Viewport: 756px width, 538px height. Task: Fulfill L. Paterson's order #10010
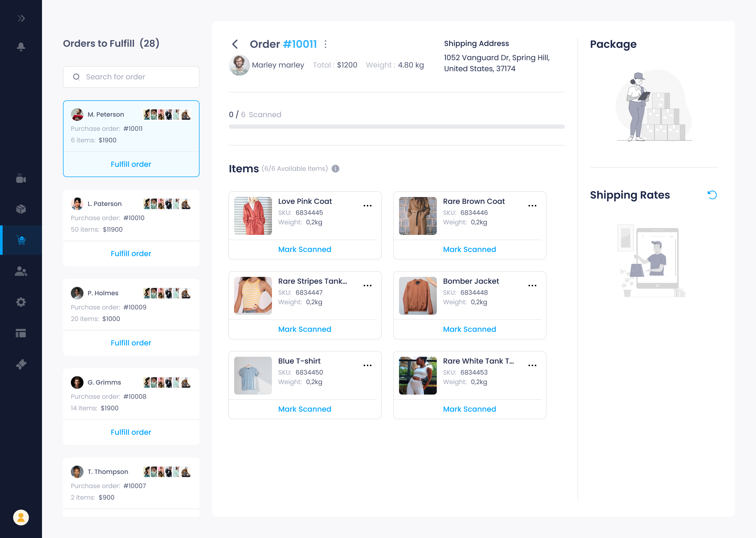click(x=131, y=254)
